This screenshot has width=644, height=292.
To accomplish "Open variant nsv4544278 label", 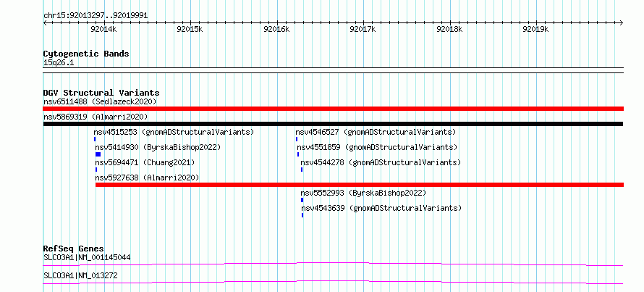I will click(x=381, y=162).
